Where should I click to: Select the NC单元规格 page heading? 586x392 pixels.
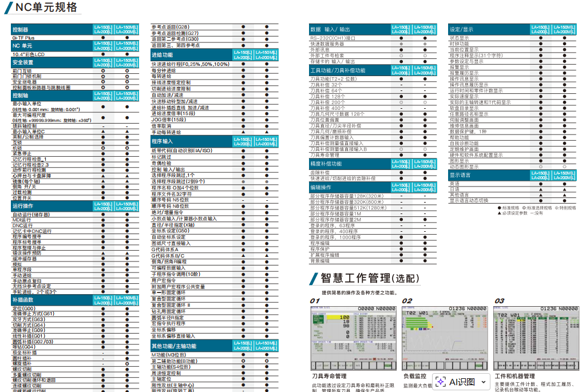coord(46,7)
